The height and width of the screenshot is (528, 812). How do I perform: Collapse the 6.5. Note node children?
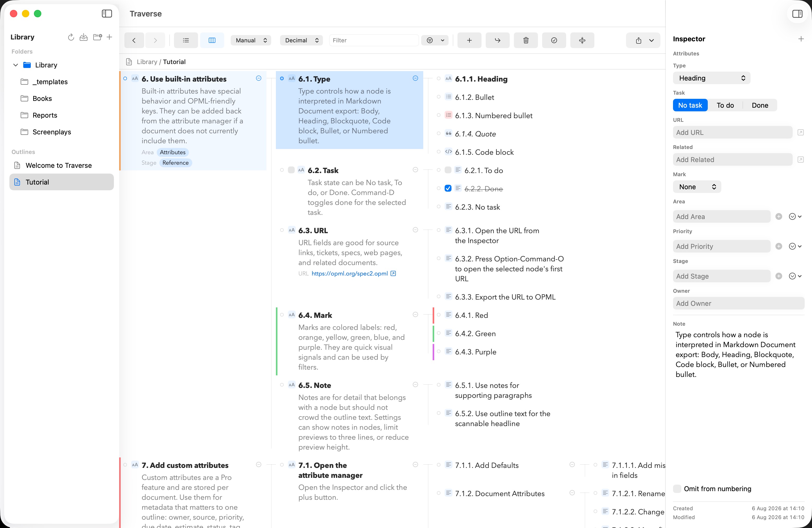(416, 385)
